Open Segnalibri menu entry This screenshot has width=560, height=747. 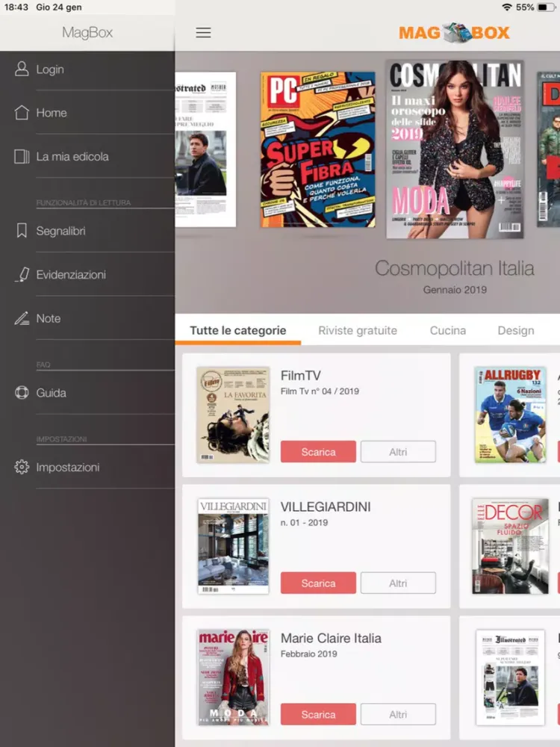[87, 231]
